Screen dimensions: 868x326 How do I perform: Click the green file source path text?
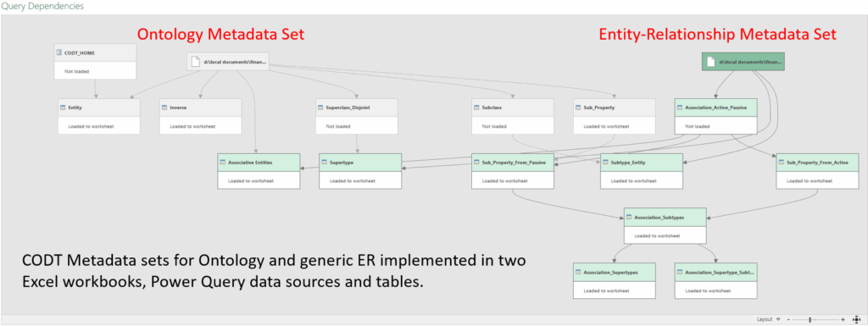(x=751, y=62)
